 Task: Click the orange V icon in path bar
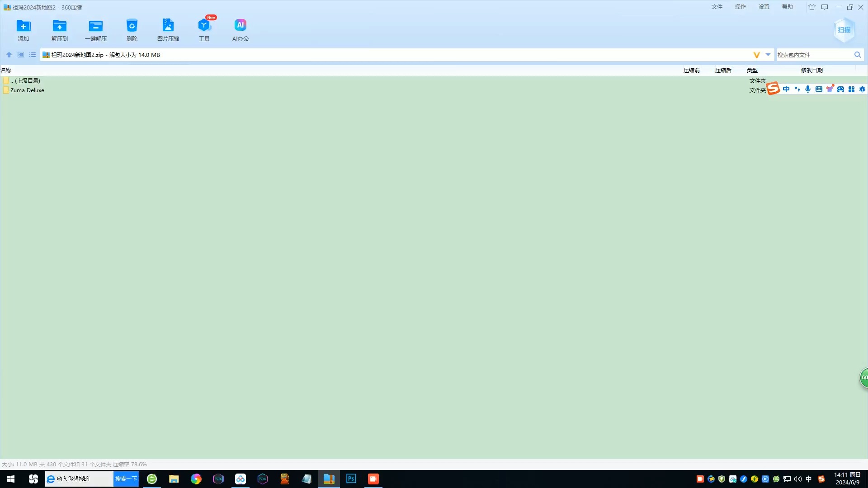click(756, 55)
